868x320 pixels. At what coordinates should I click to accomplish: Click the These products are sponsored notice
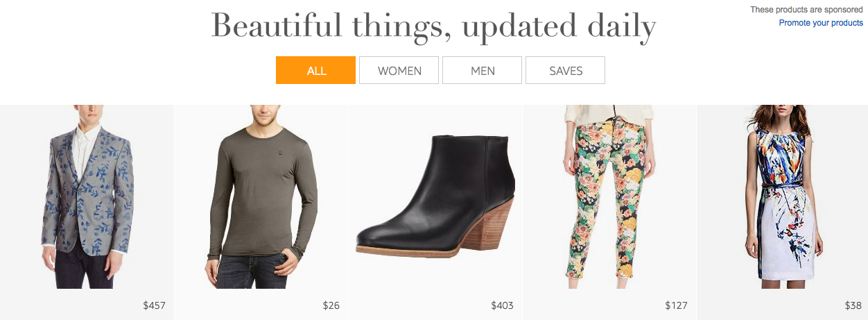point(806,10)
